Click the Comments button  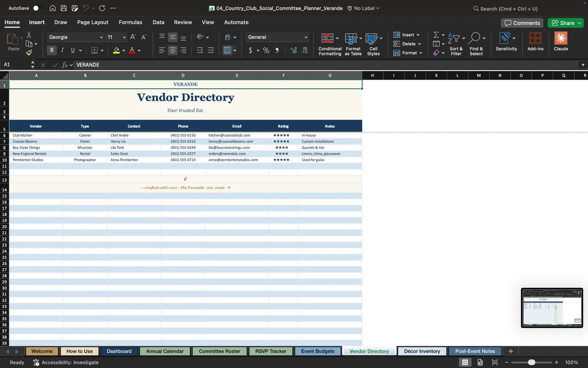pyautogui.click(x=522, y=23)
